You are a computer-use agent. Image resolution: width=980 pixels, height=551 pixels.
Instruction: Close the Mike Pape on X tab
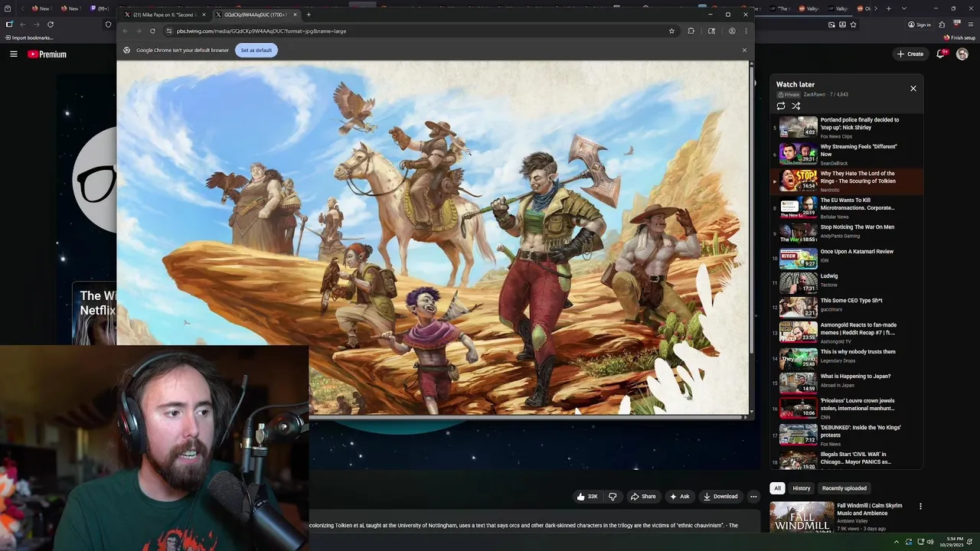[x=204, y=15]
